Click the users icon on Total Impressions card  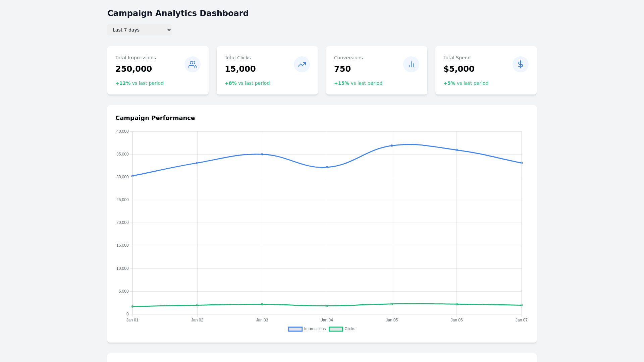[x=193, y=64]
